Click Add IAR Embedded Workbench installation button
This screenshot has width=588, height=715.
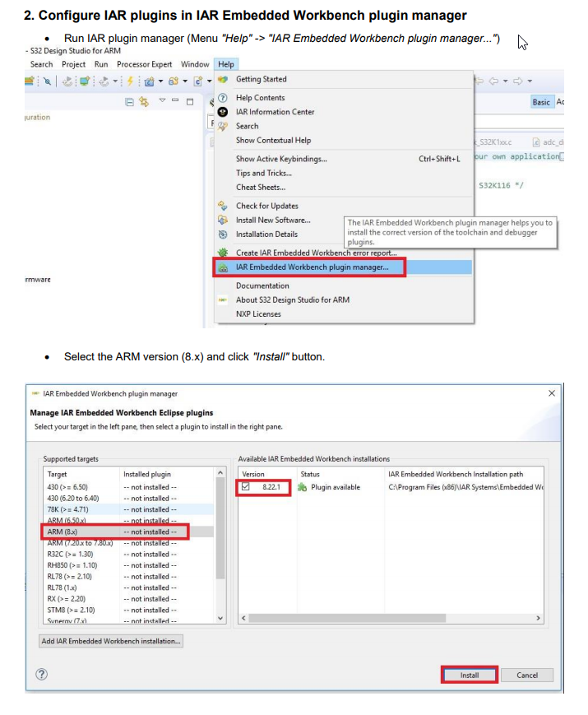(111, 641)
